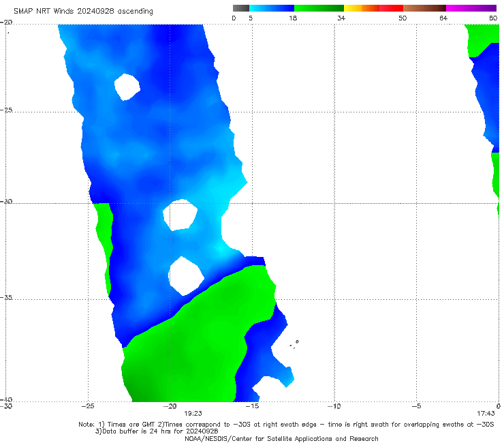The height and width of the screenshot is (443, 504).
Task: Click the colorbar scale label '18'
Action: (293, 18)
